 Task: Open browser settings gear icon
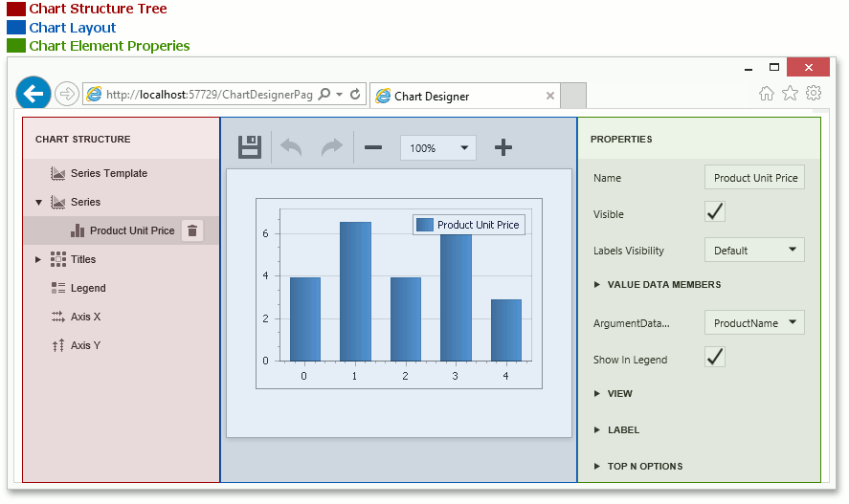pos(814,93)
